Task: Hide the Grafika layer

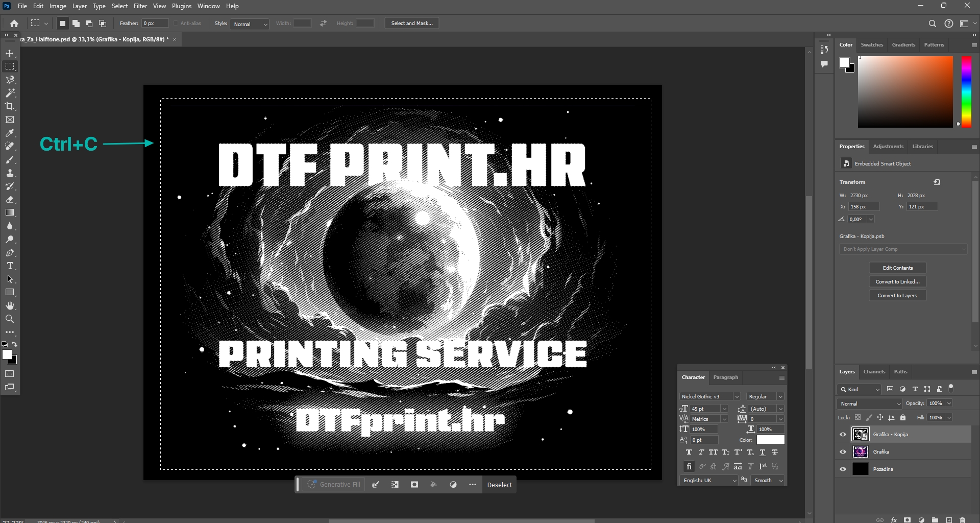Action: pos(843,452)
